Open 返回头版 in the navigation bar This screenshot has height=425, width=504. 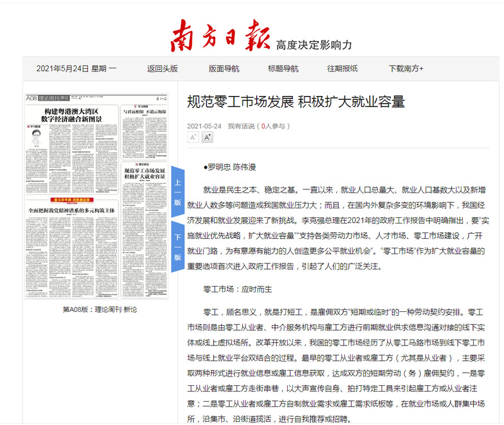[162, 69]
